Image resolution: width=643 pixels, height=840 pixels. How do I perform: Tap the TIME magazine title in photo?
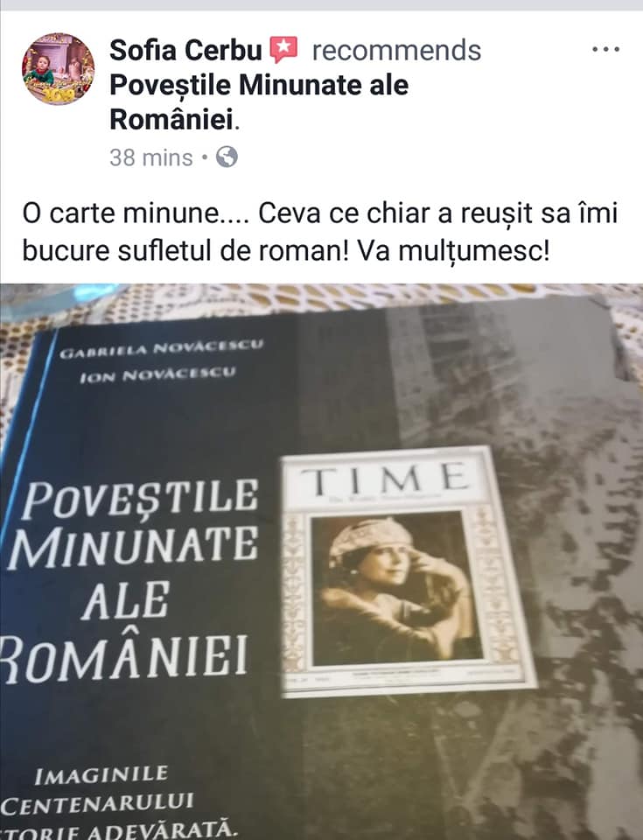click(x=384, y=479)
